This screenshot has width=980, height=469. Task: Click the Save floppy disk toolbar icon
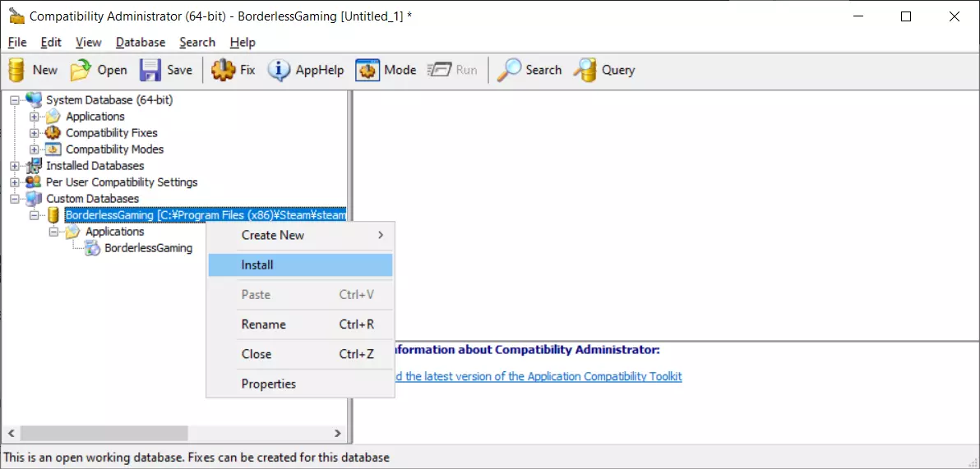tap(150, 70)
